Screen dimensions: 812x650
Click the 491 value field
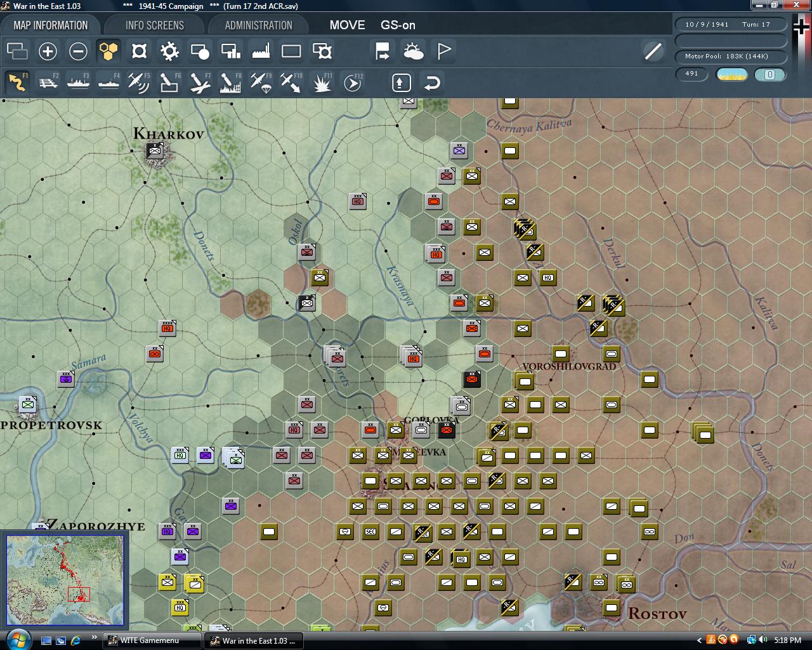pos(691,74)
